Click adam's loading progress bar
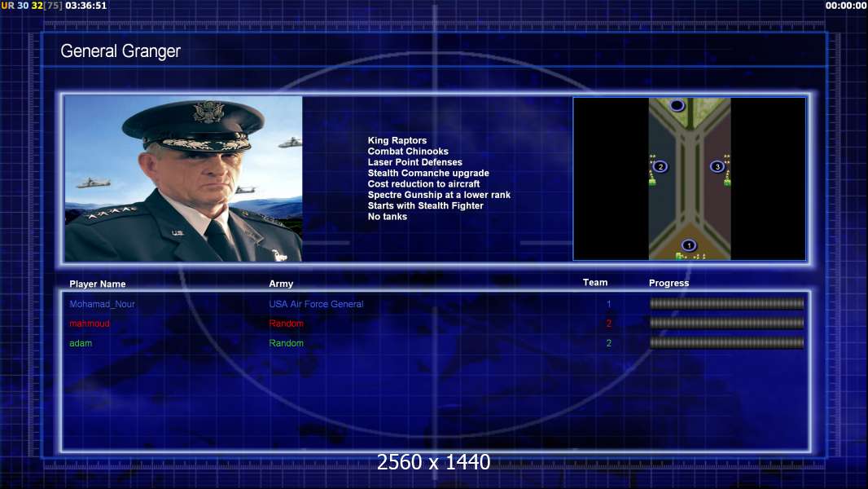The image size is (868, 489). tap(726, 343)
